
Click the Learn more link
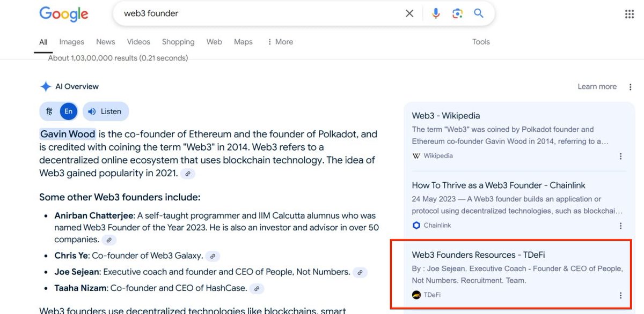pos(597,87)
